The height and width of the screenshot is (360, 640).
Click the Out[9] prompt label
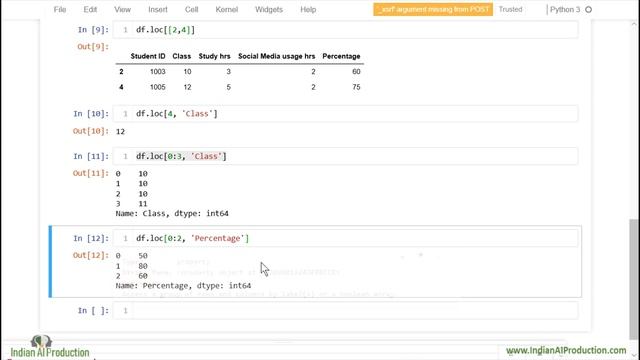[93, 47]
